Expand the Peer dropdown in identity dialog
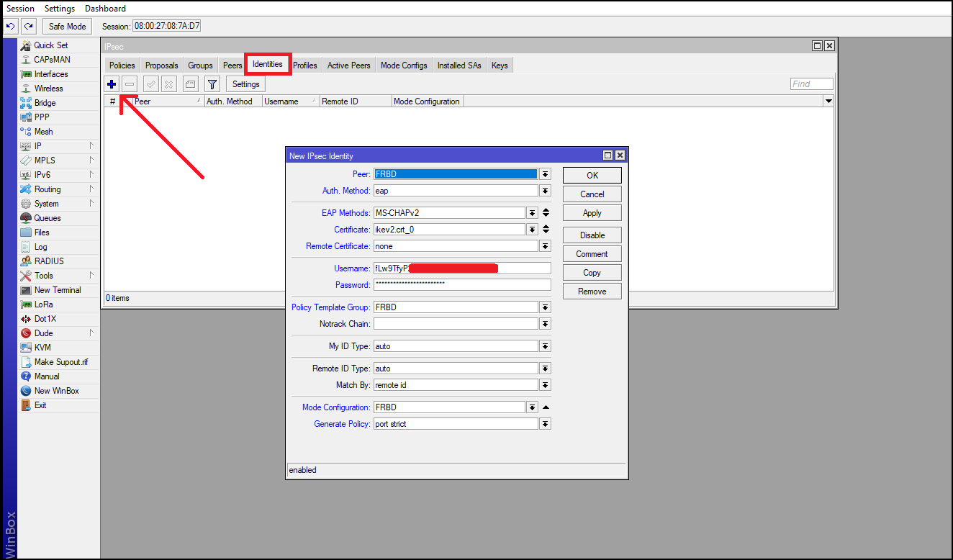 pyautogui.click(x=546, y=174)
